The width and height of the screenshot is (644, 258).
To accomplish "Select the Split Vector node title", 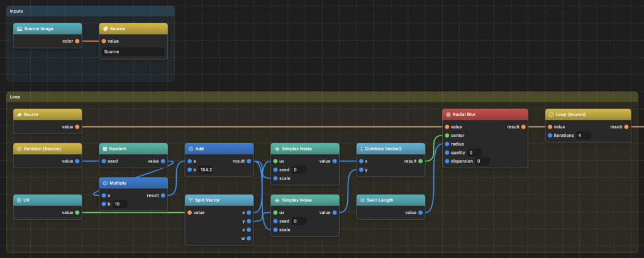I will point(208,200).
